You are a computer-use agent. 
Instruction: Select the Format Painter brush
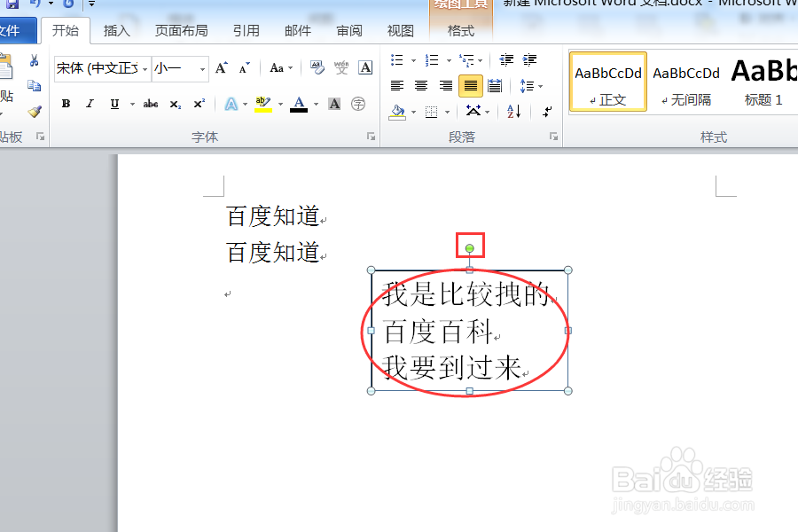(34, 111)
